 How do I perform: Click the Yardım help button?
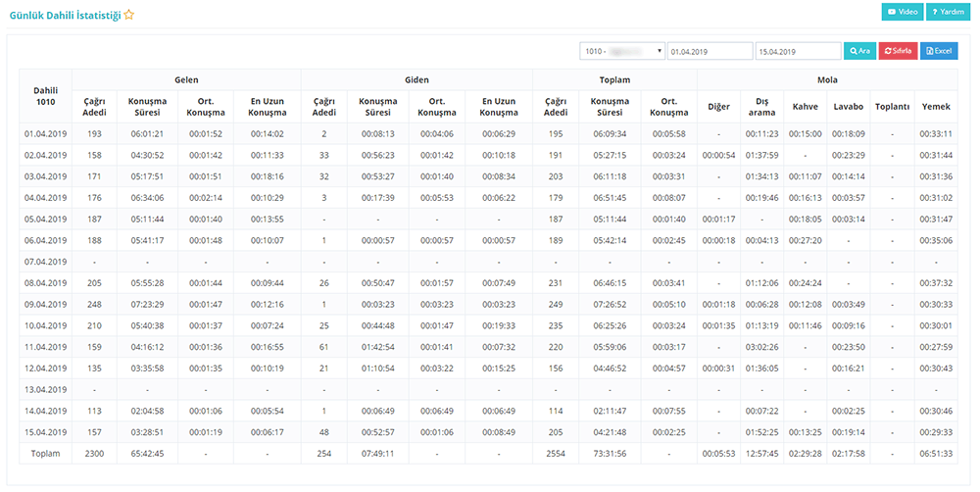coord(945,12)
